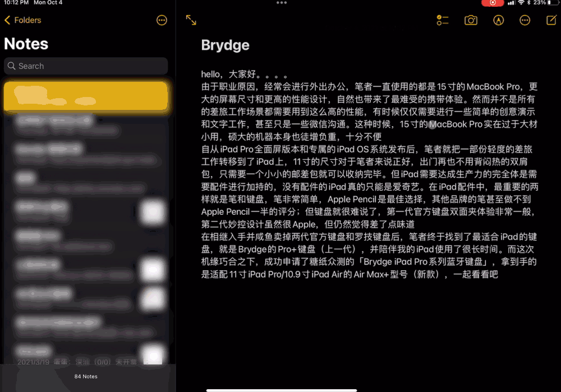
Task: Open the camera attachment options
Action: pos(471,20)
